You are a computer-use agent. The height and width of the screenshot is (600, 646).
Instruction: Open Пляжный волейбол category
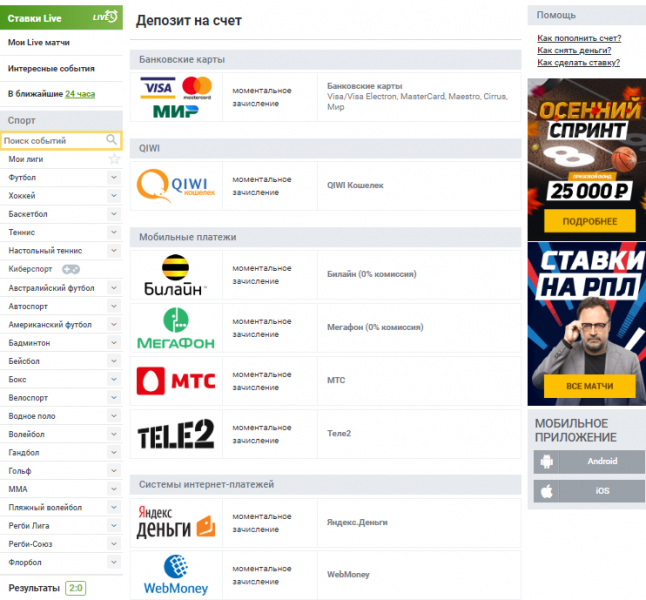[45, 507]
